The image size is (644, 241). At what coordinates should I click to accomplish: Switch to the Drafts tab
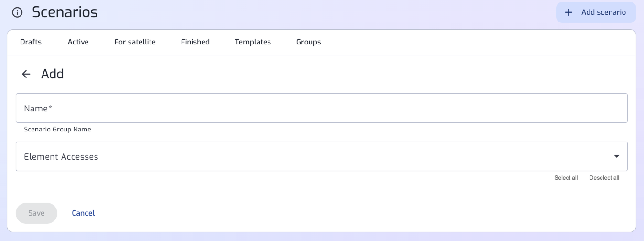[31, 42]
